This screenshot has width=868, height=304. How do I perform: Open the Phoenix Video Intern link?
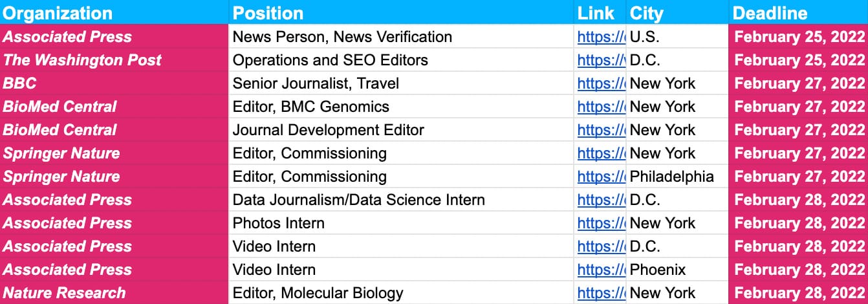coord(601,270)
